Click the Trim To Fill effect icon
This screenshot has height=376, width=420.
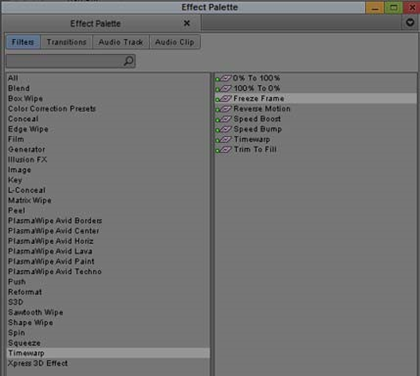pos(223,150)
